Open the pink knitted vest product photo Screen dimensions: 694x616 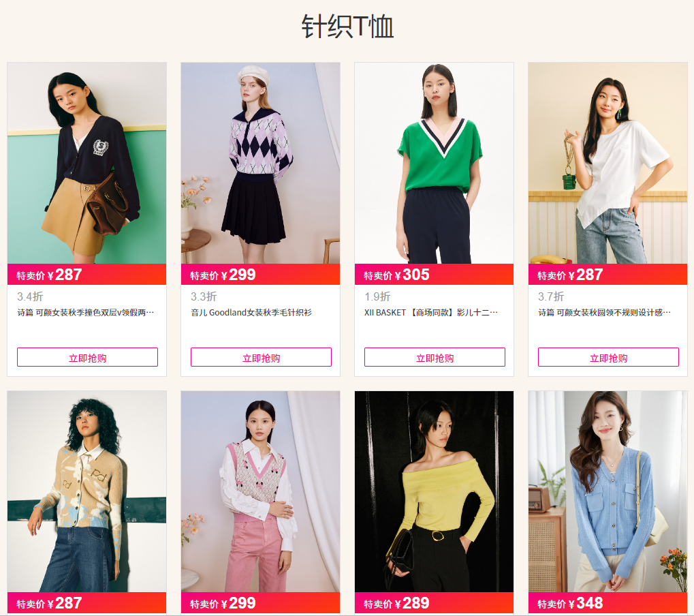tap(260, 491)
